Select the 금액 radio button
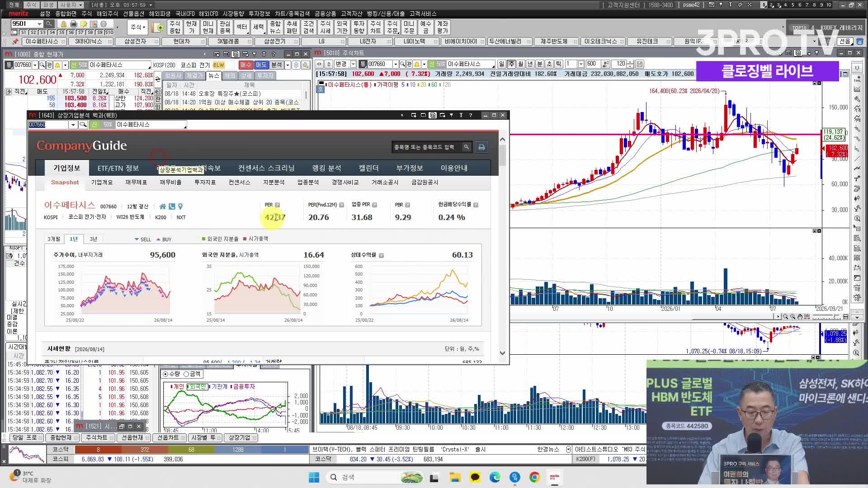The image size is (868, 488). 186,374
